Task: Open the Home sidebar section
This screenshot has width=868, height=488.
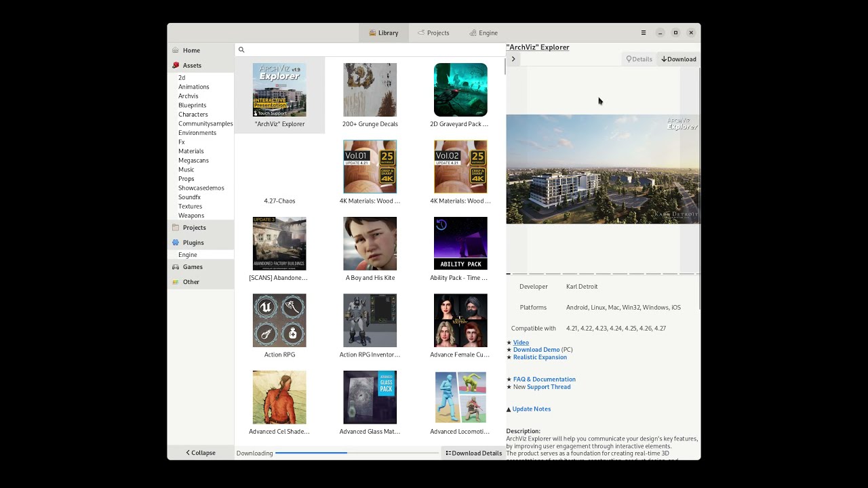Action: (x=200, y=50)
